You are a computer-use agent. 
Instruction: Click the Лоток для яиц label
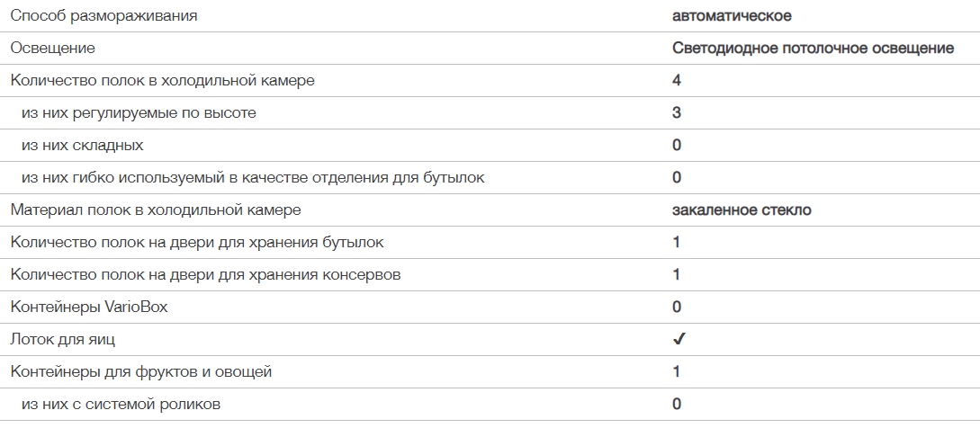[63, 339]
